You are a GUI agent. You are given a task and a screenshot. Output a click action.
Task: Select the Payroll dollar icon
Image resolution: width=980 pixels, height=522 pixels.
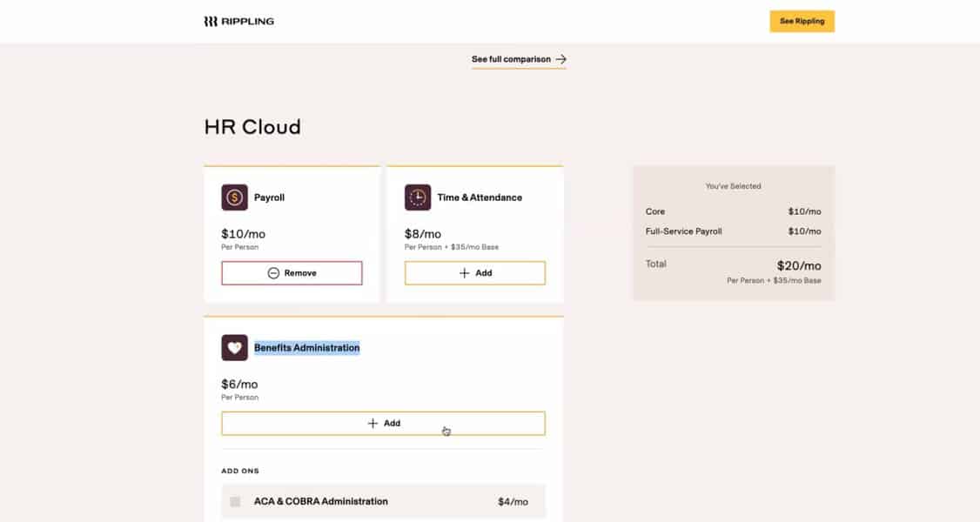click(x=233, y=197)
